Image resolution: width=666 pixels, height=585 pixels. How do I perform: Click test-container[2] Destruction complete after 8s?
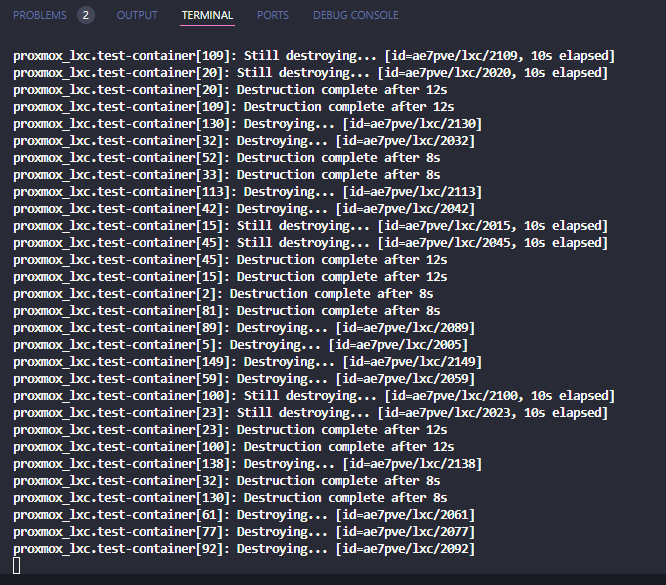pos(223,294)
